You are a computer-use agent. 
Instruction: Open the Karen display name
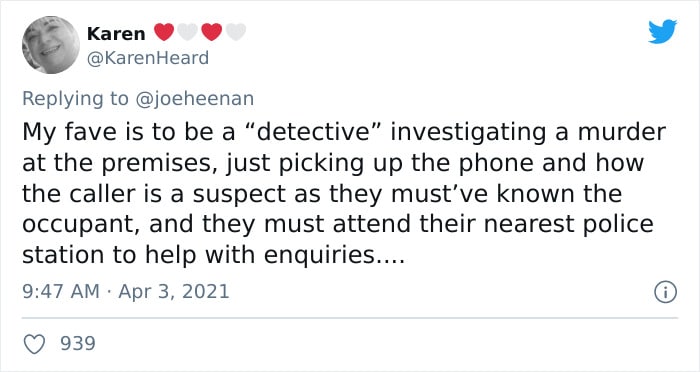[x=116, y=33]
